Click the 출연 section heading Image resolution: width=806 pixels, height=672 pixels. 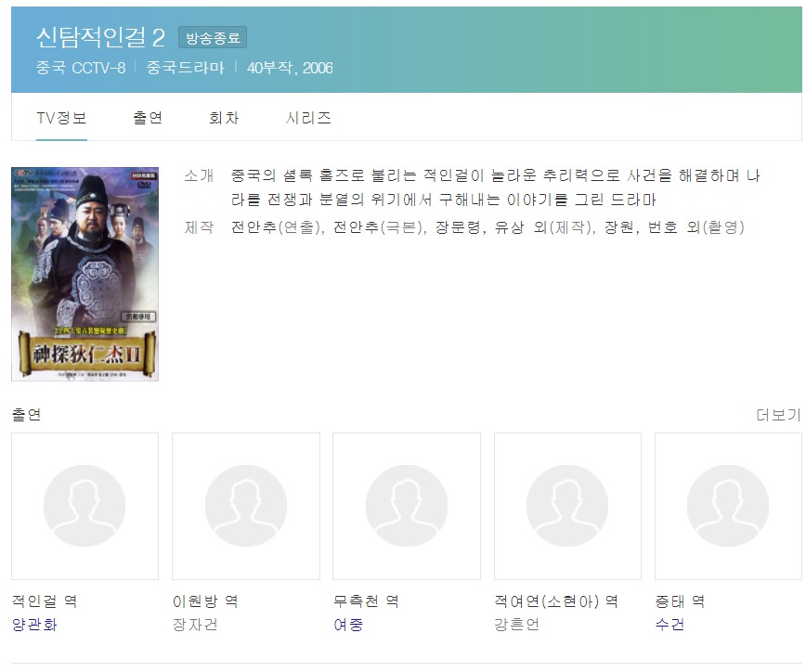26,415
